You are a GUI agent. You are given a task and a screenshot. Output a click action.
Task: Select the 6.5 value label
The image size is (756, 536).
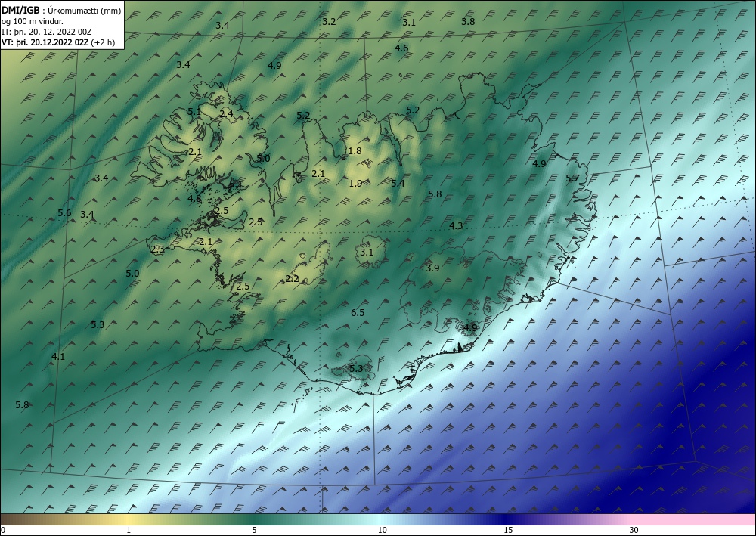point(358,313)
